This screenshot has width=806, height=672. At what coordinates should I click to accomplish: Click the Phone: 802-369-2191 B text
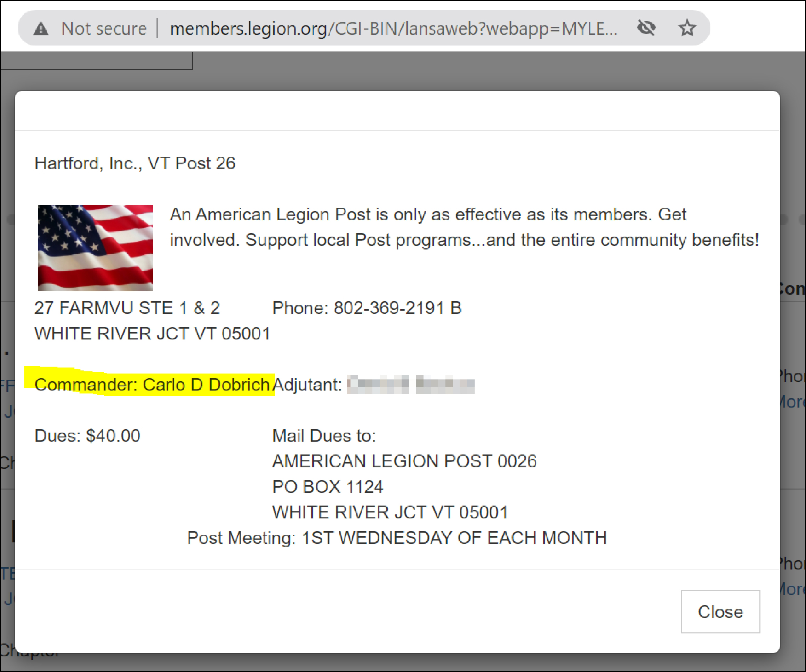coord(367,308)
